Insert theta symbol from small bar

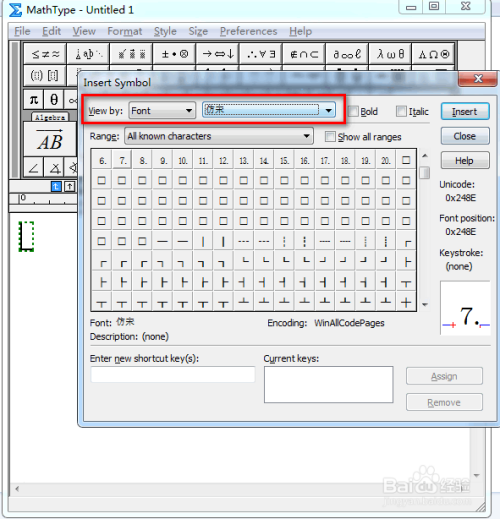(54, 99)
